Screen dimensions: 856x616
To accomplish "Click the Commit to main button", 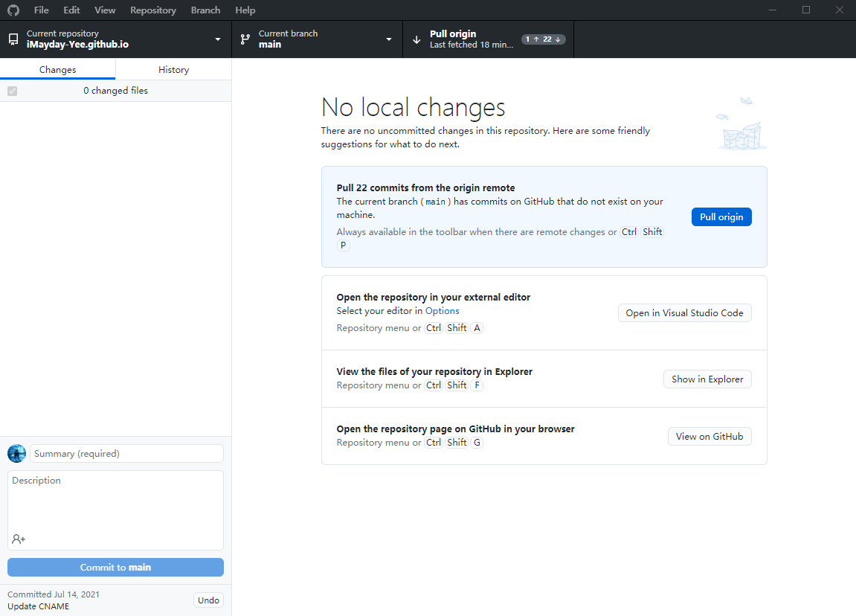I will pos(116,568).
